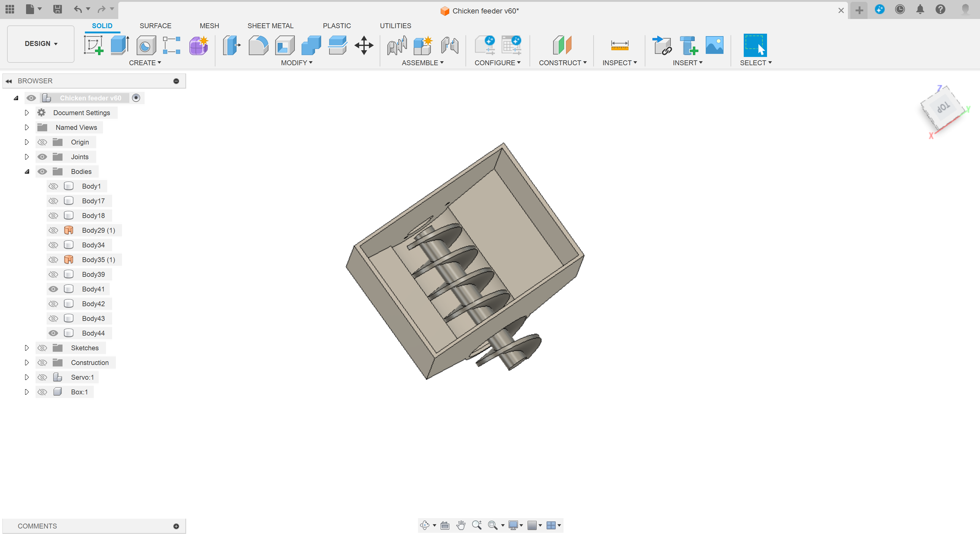980x534 pixels.
Task: Switch to the SURFACE tab
Action: 155,25
